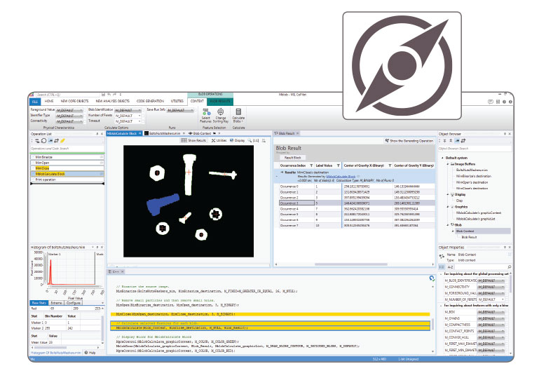539x392 pixels.
Task: Click the undo icon in the title bar
Action: 109,95
